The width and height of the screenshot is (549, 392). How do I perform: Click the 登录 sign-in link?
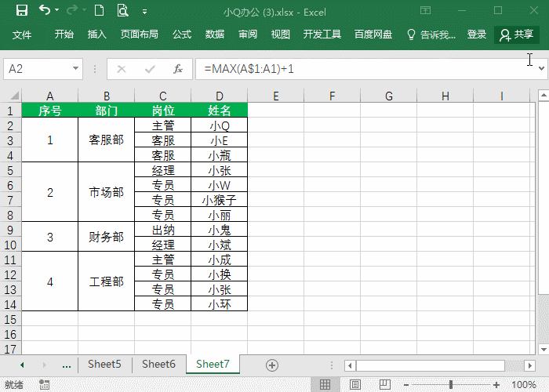pyautogui.click(x=477, y=34)
